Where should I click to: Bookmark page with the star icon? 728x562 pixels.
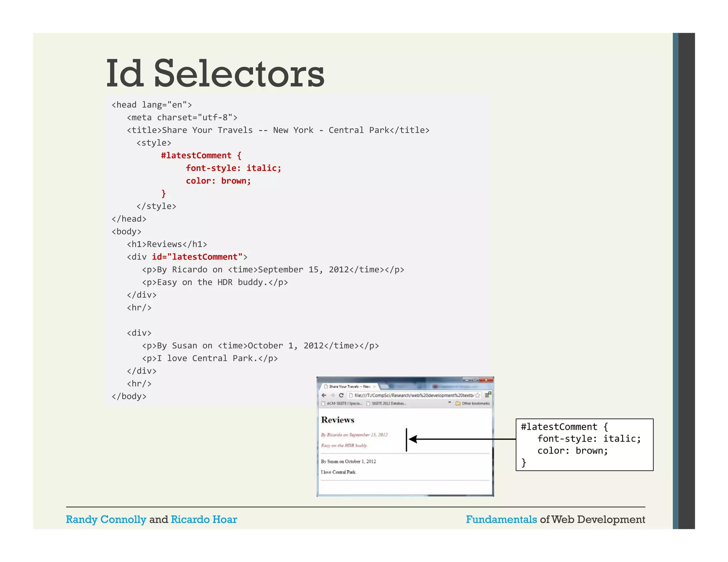[477, 395]
